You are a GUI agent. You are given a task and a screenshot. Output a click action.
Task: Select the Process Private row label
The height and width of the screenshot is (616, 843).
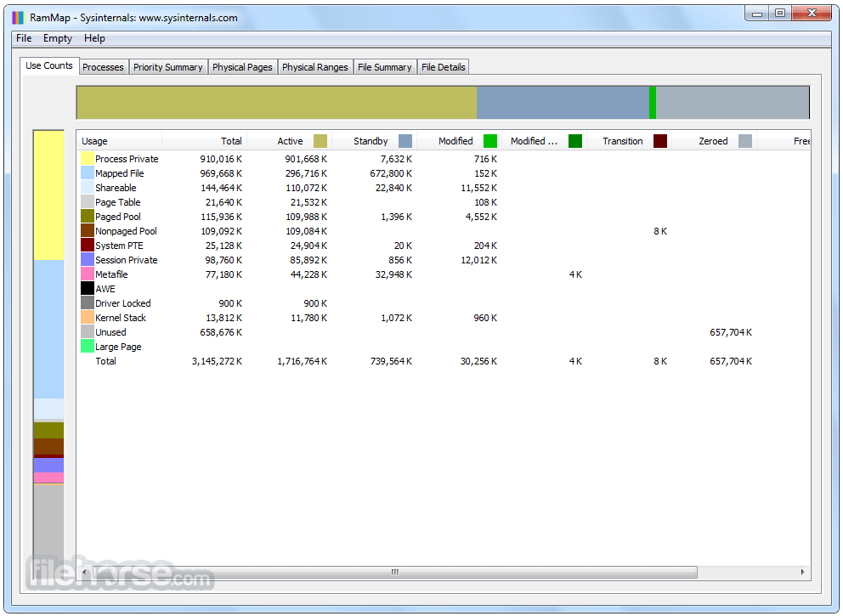point(127,159)
